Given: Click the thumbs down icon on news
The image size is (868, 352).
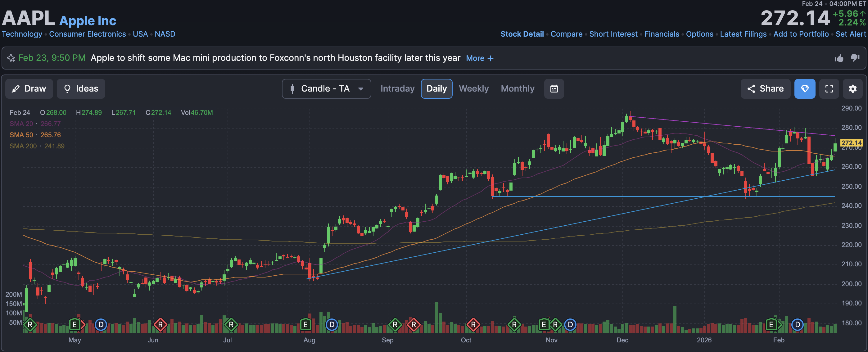Looking at the screenshot, I should 855,58.
